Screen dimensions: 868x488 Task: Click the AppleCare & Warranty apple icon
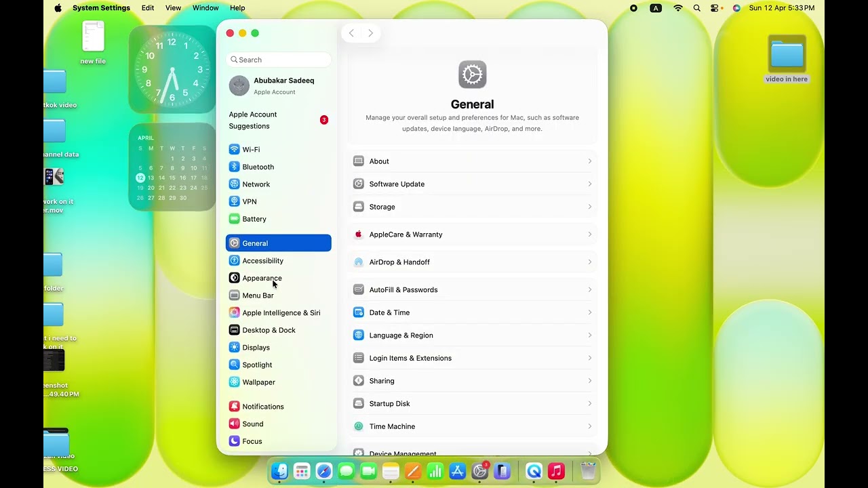[x=359, y=235]
